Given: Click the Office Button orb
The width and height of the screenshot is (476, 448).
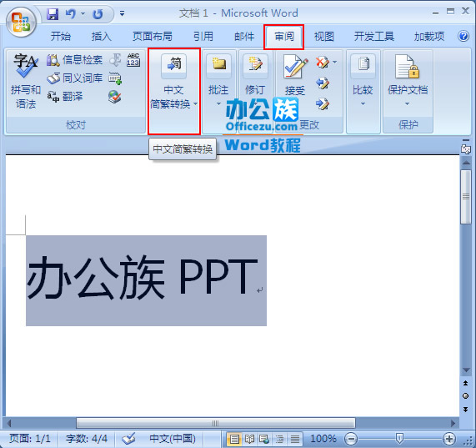Looking at the screenshot, I should click(21, 23).
